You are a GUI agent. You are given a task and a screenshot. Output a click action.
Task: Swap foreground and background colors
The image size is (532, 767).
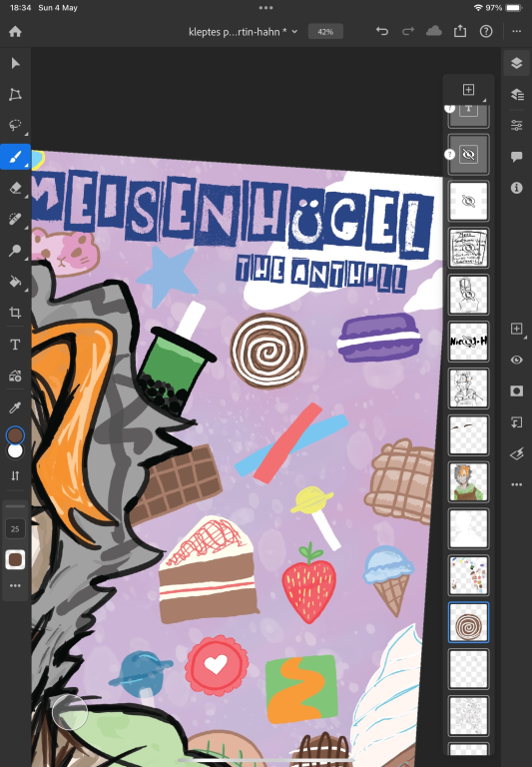(15, 475)
